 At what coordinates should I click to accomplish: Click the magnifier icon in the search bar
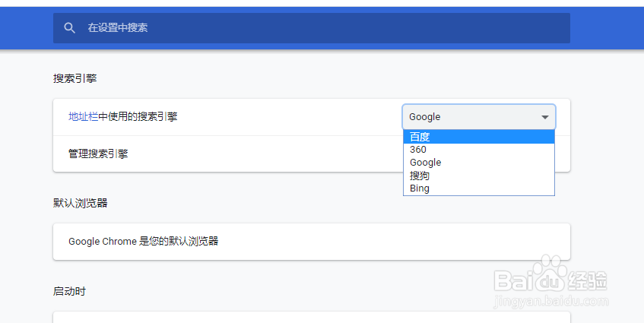coord(69,28)
